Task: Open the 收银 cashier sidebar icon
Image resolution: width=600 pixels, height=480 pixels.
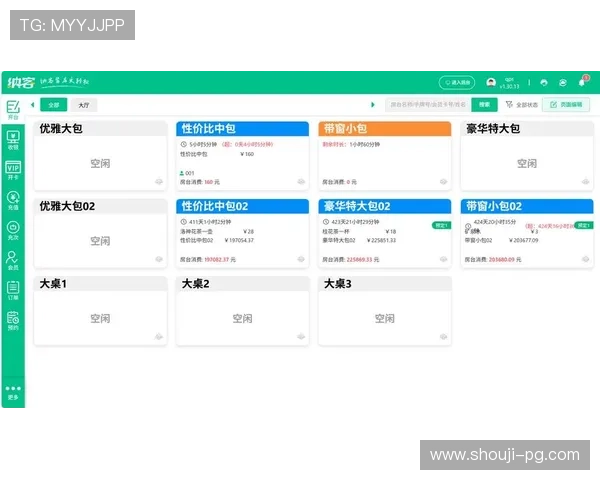Action: click(x=13, y=140)
